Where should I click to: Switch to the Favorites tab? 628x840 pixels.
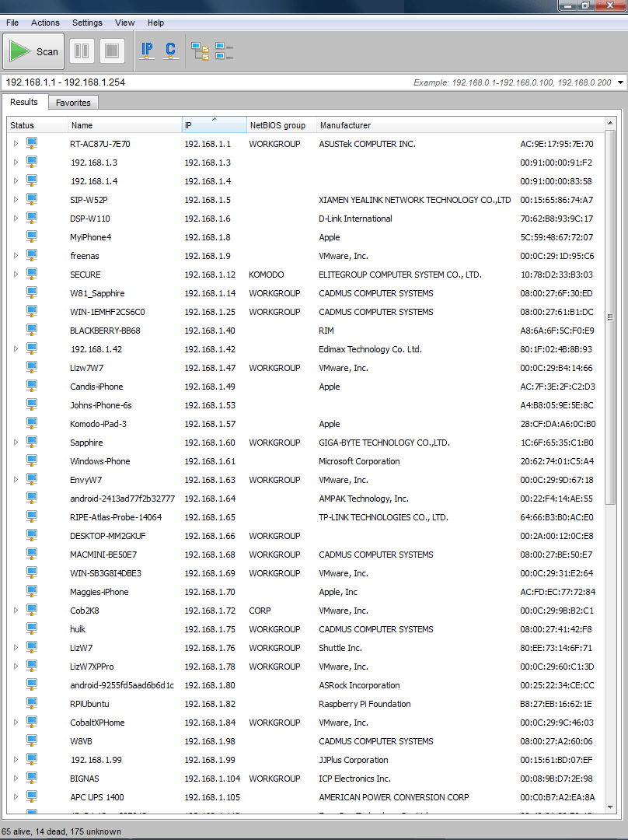coord(73,103)
